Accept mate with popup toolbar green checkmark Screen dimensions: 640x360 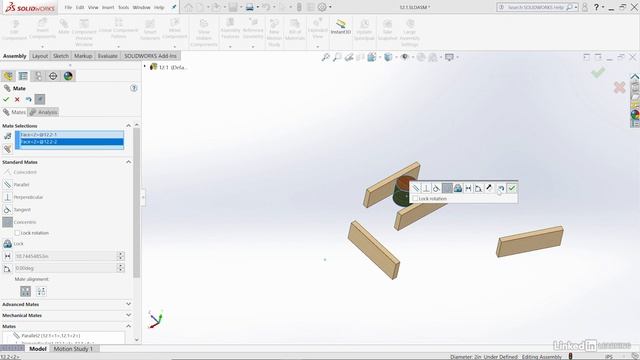click(x=512, y=188)
